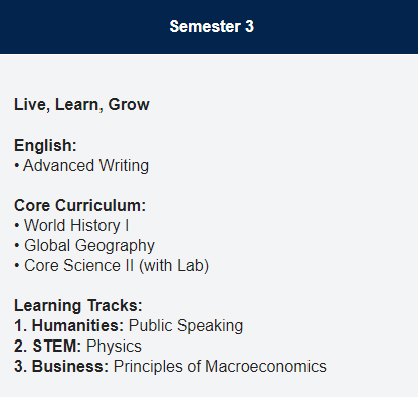The height and width of the screenshot is (397, 418).
Task: Click the Learning Tracks: heading
Action: (x=78, y=306)
